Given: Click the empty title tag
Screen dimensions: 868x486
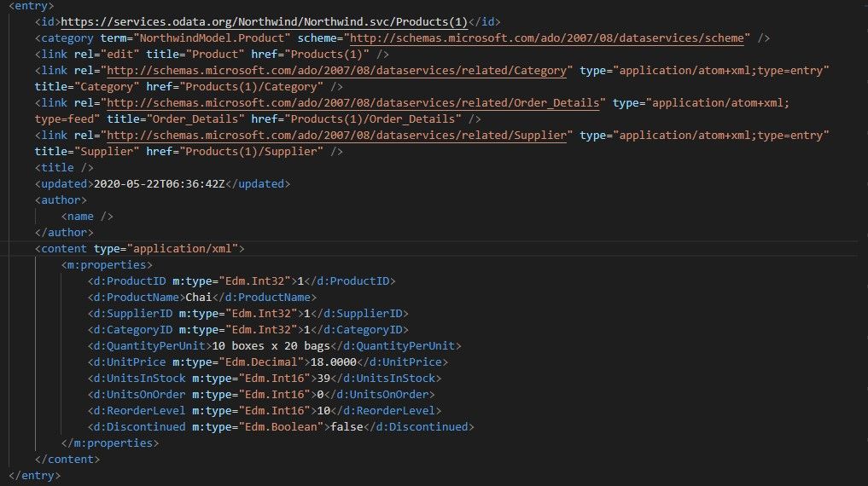Looking at the screenshot, I should point(64,167).
